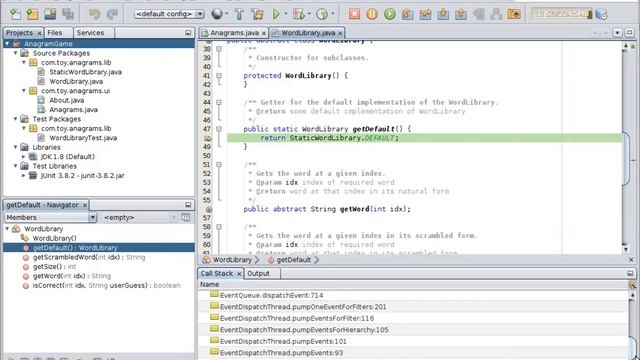Click the memory usage bar in toolbar
The height and width of the screenshot is (360, 640).
(562, 14)
